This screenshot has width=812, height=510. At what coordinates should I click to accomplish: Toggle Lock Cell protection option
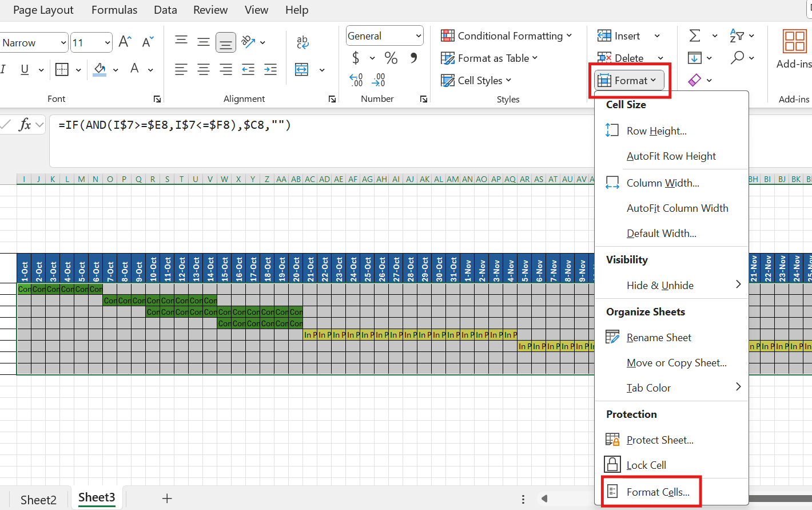tap(646, 465)
